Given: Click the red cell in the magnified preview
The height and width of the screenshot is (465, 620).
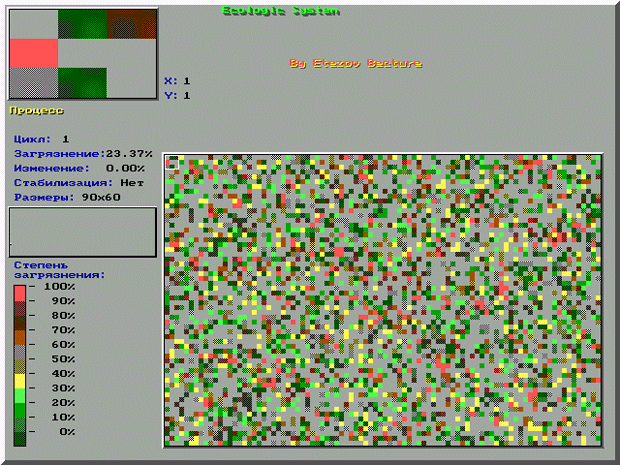Looking at the screenshot, I should (33, 53).
